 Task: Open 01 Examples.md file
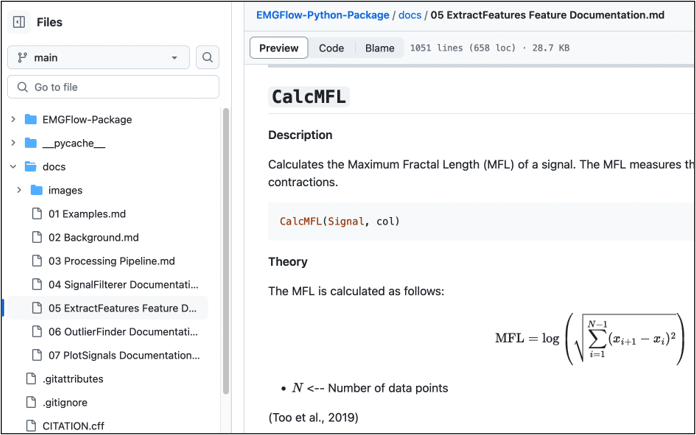pyautogui.click(x=87, y=214)
